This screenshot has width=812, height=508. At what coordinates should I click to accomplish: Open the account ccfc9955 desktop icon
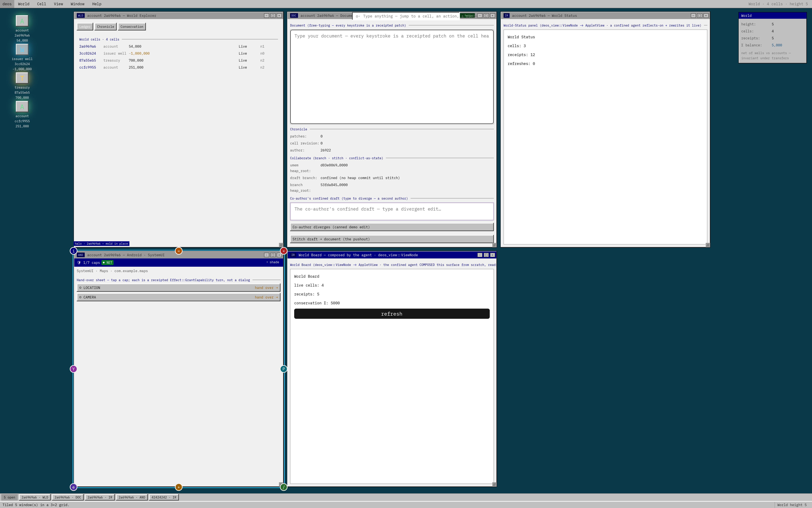click(22, 107)
